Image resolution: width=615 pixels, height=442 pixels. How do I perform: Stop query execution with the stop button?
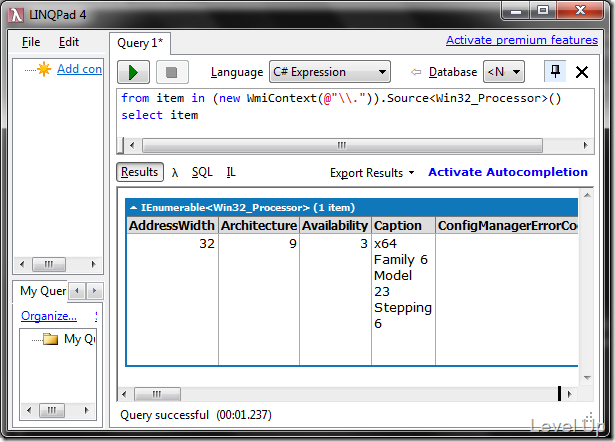tap(172, 72)
